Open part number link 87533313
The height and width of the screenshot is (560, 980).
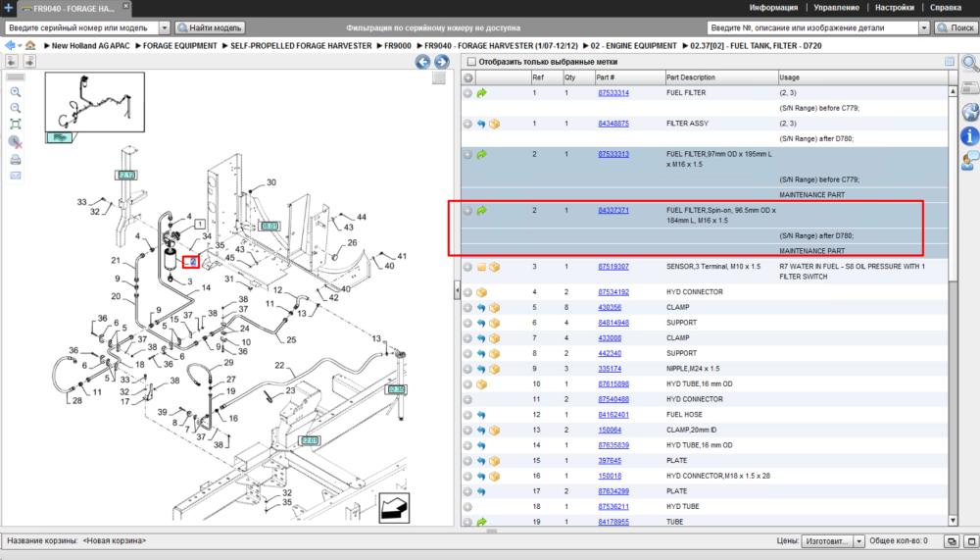613,155
